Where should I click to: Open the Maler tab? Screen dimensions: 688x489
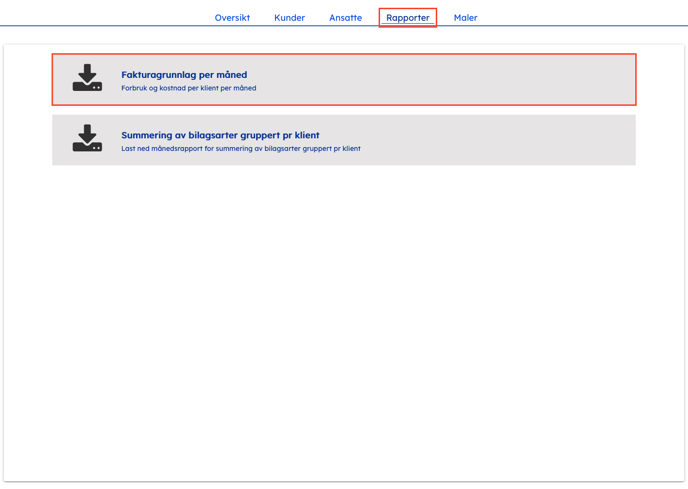(x=465, y=18)
